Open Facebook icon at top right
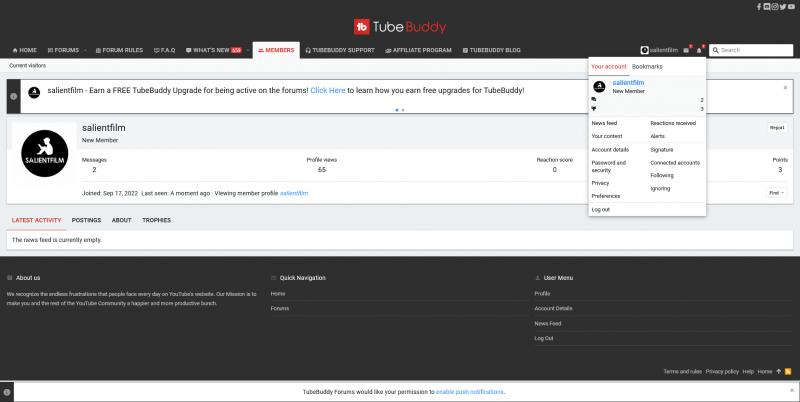The height and width of the screenshot is (402, 800). pyautogui.click(x=759, y=6)
